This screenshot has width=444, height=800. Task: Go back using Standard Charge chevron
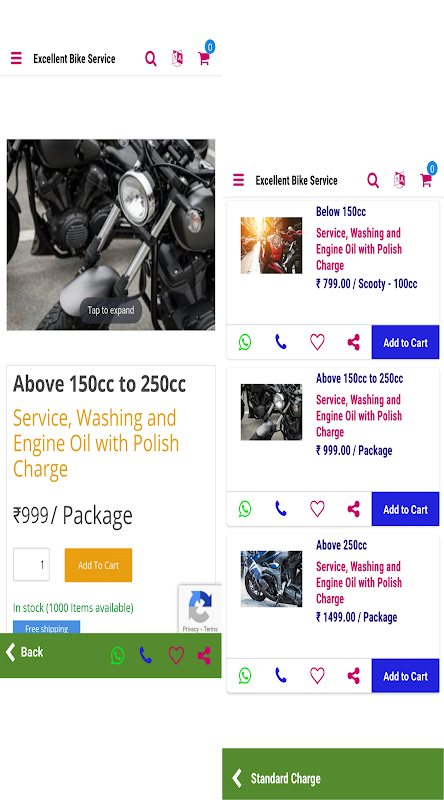(237, 779)
